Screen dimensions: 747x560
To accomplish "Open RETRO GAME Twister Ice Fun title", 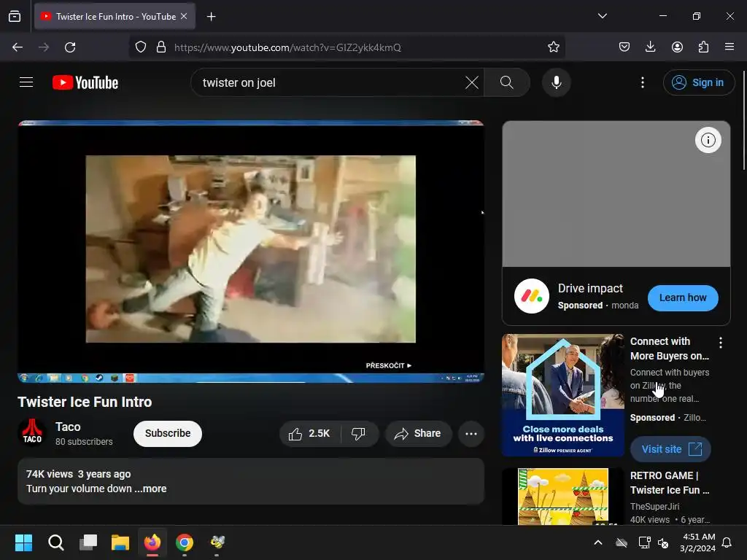I will 670,483.
